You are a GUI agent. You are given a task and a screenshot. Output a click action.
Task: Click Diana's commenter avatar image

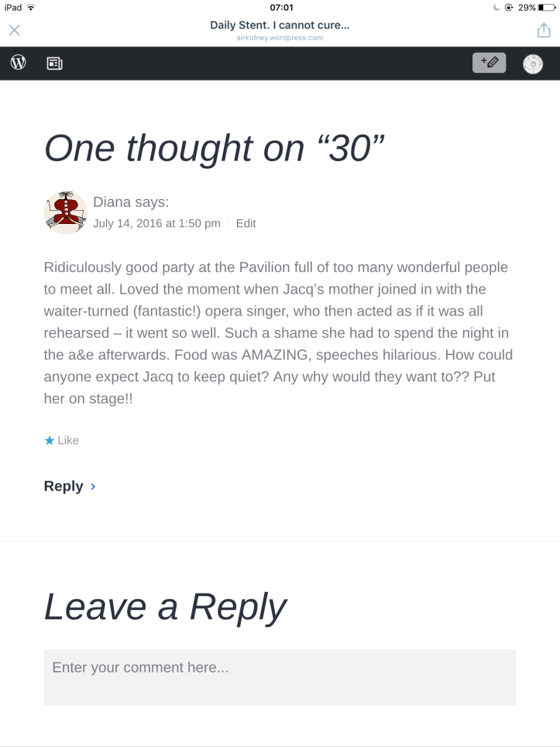65,212
